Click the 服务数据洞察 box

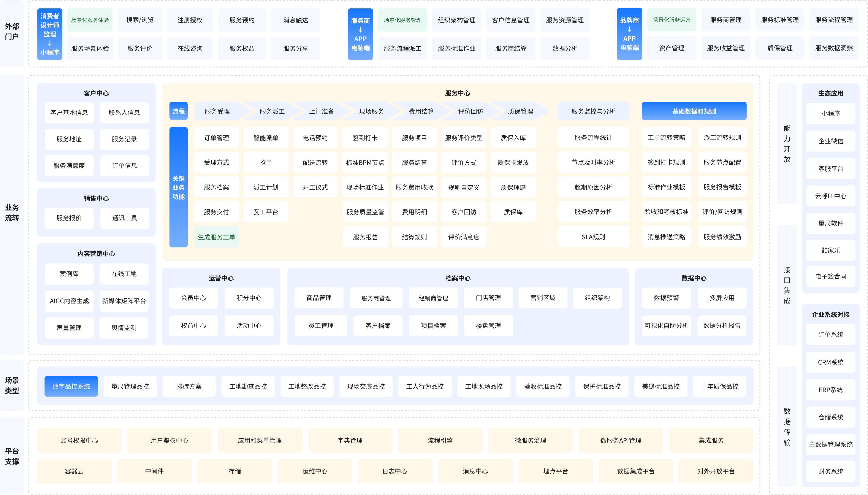pyautogui.click(x=834, y=48)
